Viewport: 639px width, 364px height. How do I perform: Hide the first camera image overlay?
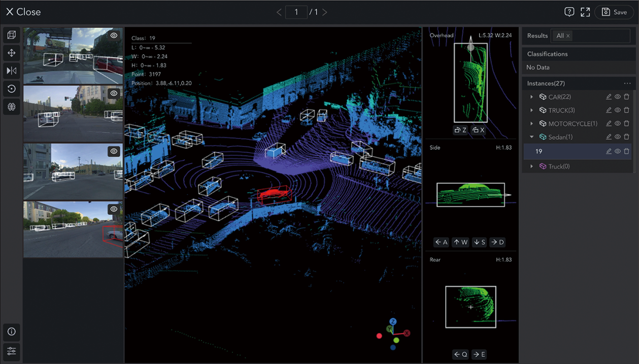tap(114, 35)
